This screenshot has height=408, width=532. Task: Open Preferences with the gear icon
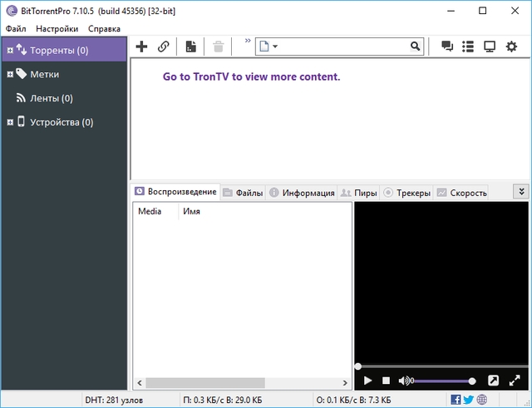pos(511,47)
